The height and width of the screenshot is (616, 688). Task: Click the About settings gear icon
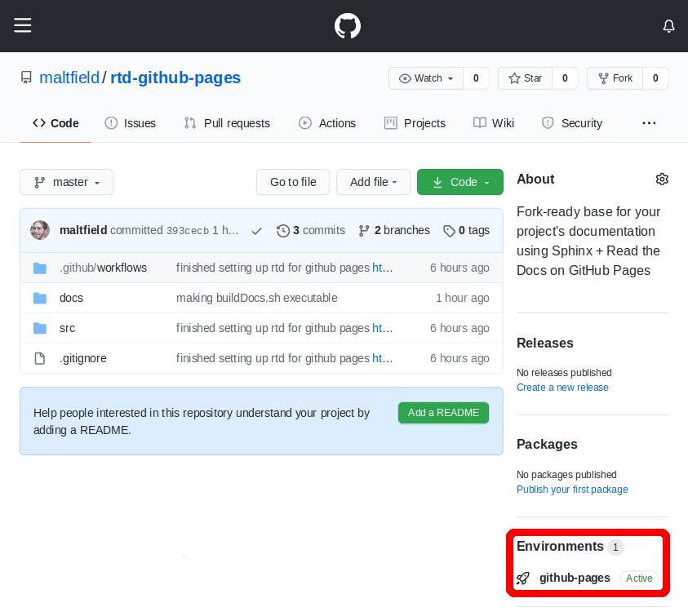click(662, 179)
